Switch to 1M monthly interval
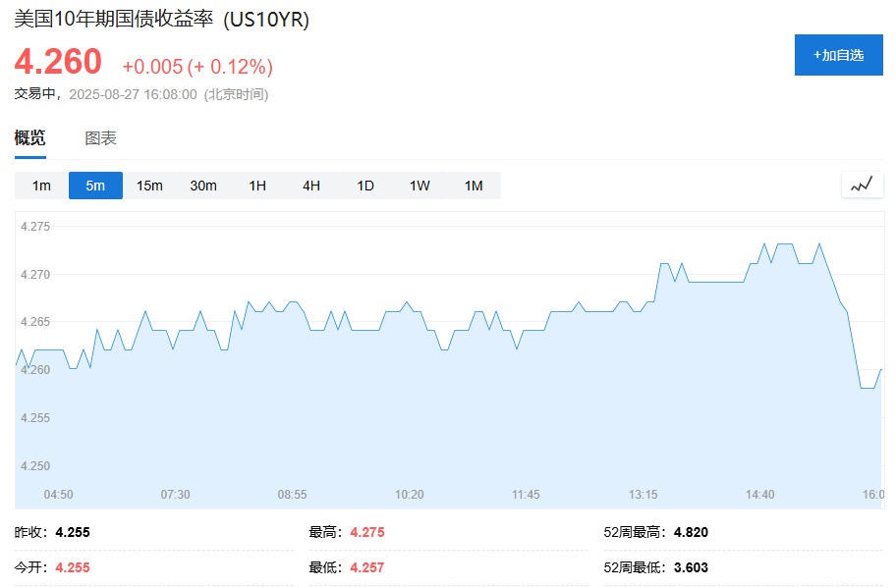The width and height of the screenshot is (896, 588). (474, 186)
